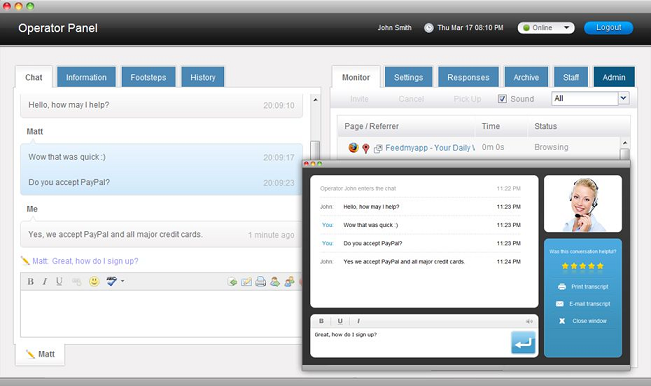Open spell check options arrow
Viewport: 651px width, 386px height.
122,281
